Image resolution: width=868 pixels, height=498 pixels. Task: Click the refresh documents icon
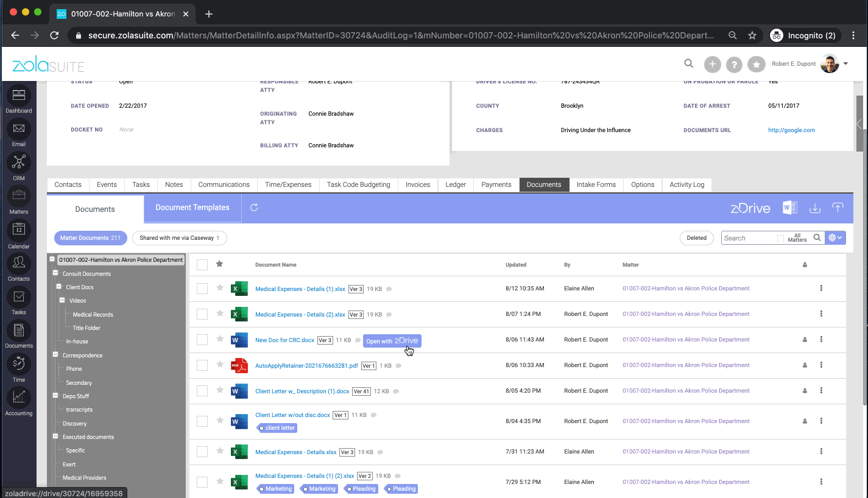254,208
